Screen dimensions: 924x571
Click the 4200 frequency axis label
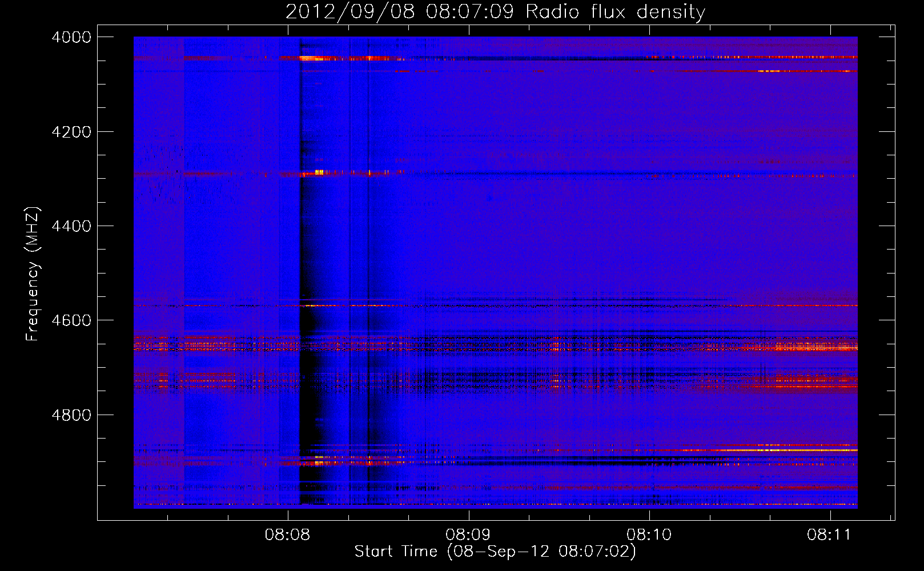click(x=71, y=132)
